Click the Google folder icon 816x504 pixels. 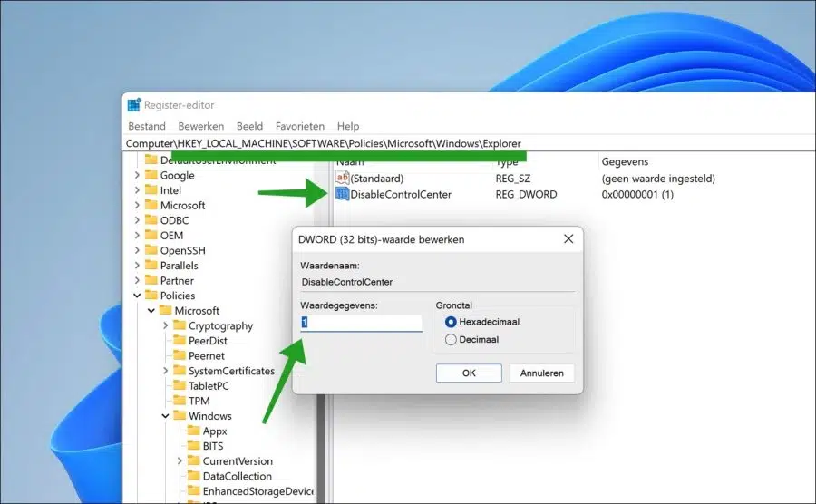pyautogui.click(x=151, y=175)
